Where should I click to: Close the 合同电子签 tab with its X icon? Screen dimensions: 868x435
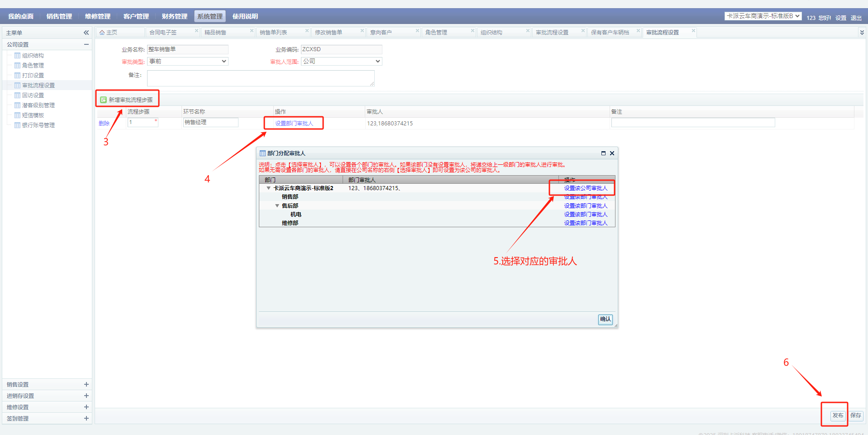[x=196, y=31]
